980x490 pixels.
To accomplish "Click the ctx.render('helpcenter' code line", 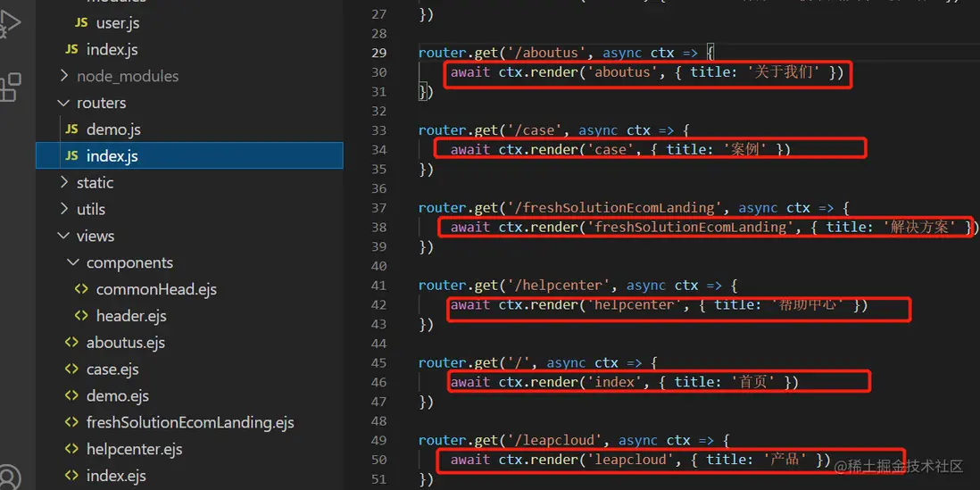I will [660, 304].
